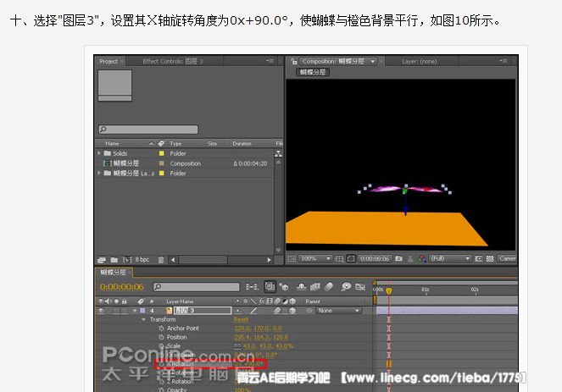Image resolution: width=562 pixels, height=392 pixels.
Task: Click the 蝴蝶分层 breadcrumb button in viewer
Action: pyautogui.click(x=313, y=72)
